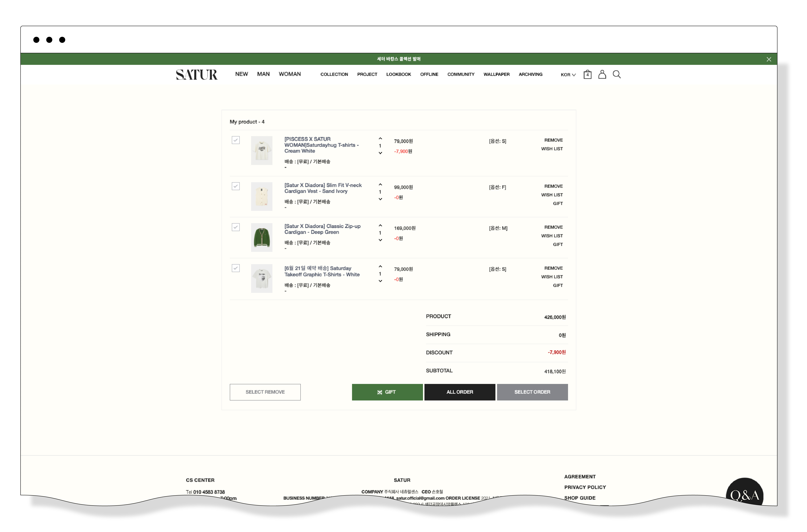The width and height of the screenshot is (807, 532).
Task: Click the SATUR logo
Action: coord(197,75)
